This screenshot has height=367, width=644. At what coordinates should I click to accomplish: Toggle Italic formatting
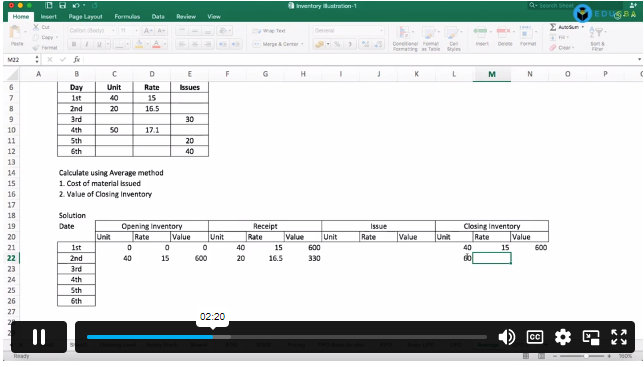point(86,44)
